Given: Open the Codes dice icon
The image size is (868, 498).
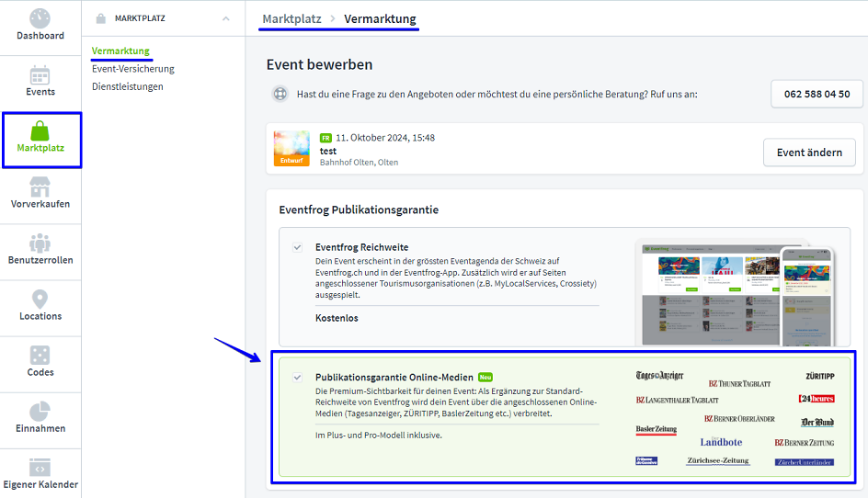Looking at the screenshot, I should [40, 355].
